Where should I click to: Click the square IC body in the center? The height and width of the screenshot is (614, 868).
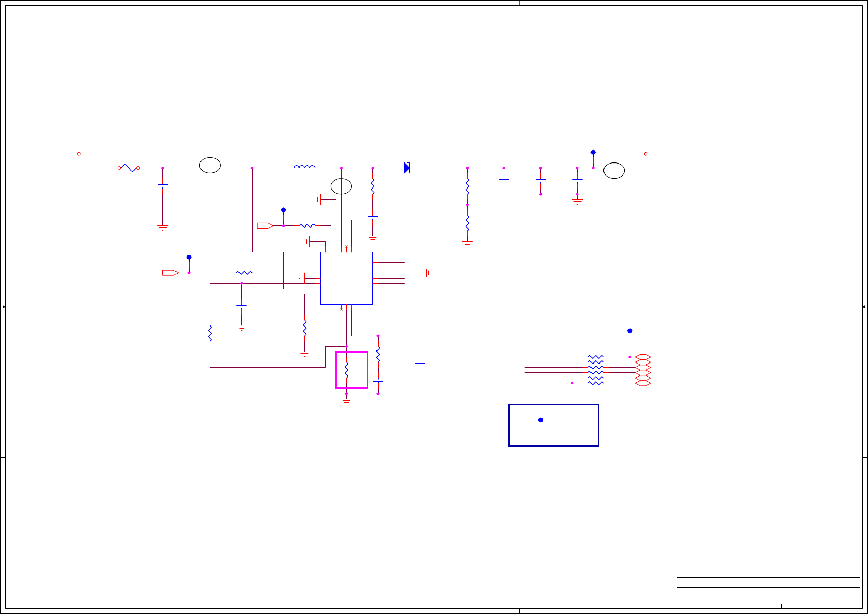click(x=346, y=278)
